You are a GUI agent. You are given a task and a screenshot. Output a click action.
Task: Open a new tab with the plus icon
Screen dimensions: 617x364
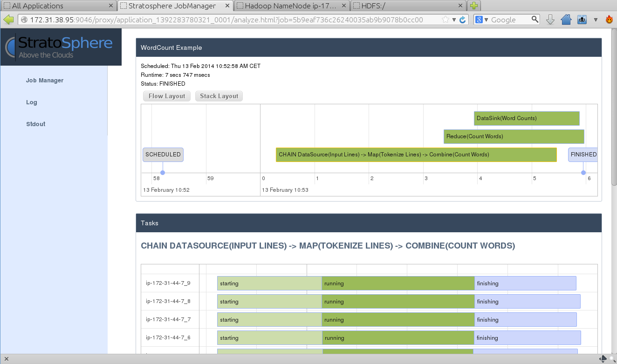pos(474,6)
